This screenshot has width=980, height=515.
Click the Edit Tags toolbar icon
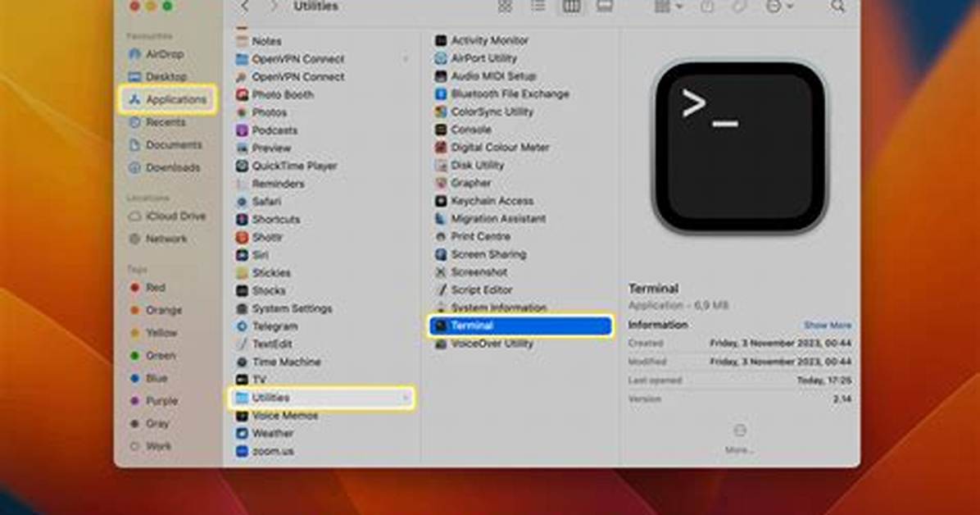click(739, 7)
